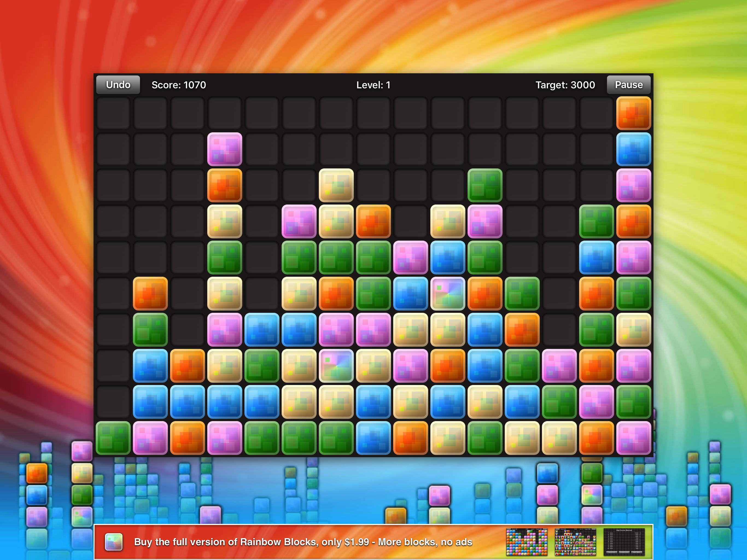
Task: Click the Undo button
Action: point(118,84)
